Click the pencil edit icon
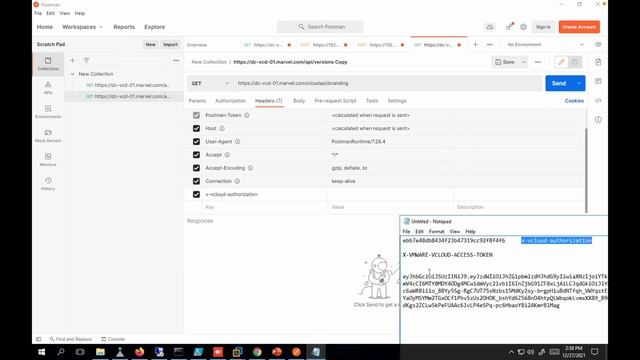This screenshot has height=360, width=640. (561, 62)
